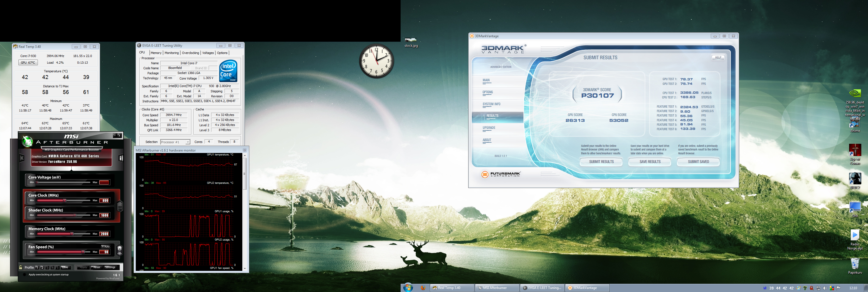Toggle Apply overclocking at system startup
This screenshot has width=868, height=292.
click(24, 274)
